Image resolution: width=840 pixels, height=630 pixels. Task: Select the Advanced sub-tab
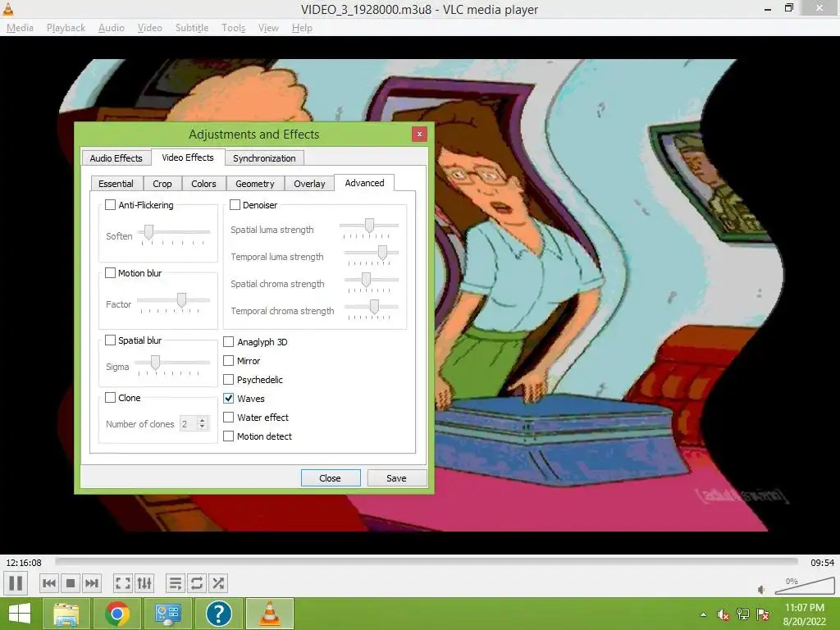(364, 183)
